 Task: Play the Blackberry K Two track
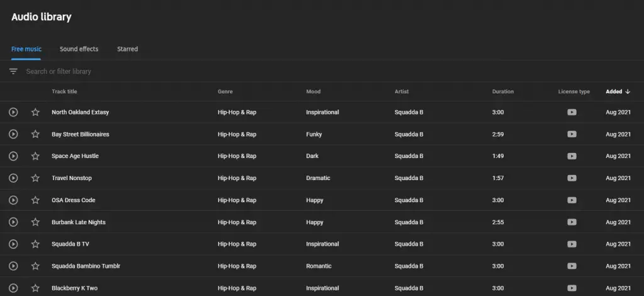click(13, 288)
